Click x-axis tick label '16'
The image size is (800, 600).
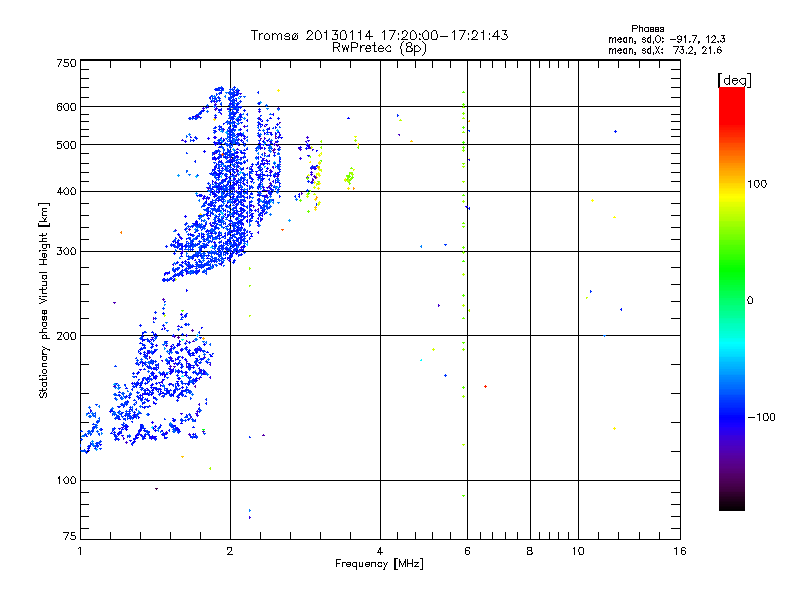click(x=680, y=551)
